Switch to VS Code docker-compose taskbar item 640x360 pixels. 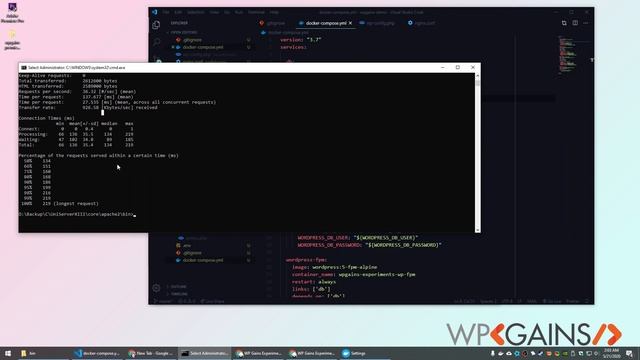point(97,353)
